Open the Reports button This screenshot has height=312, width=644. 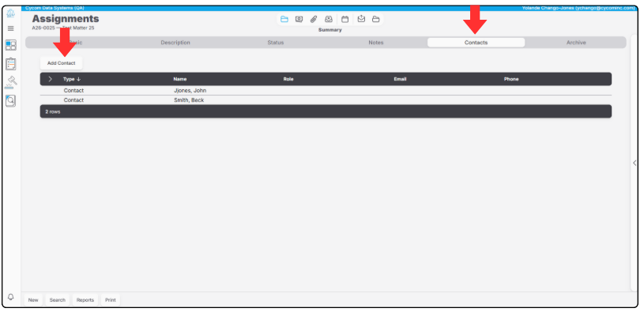click(85, 300)
